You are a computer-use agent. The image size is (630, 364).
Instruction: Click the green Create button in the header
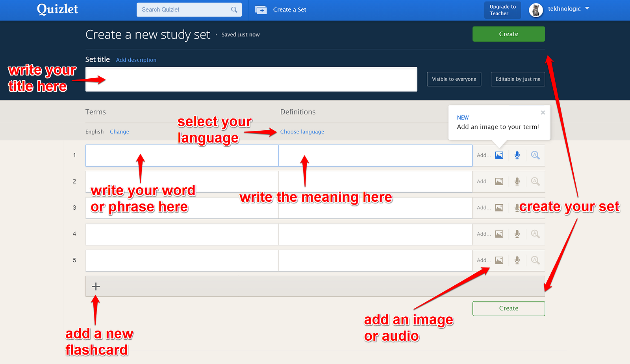click(x=509, y=34)
